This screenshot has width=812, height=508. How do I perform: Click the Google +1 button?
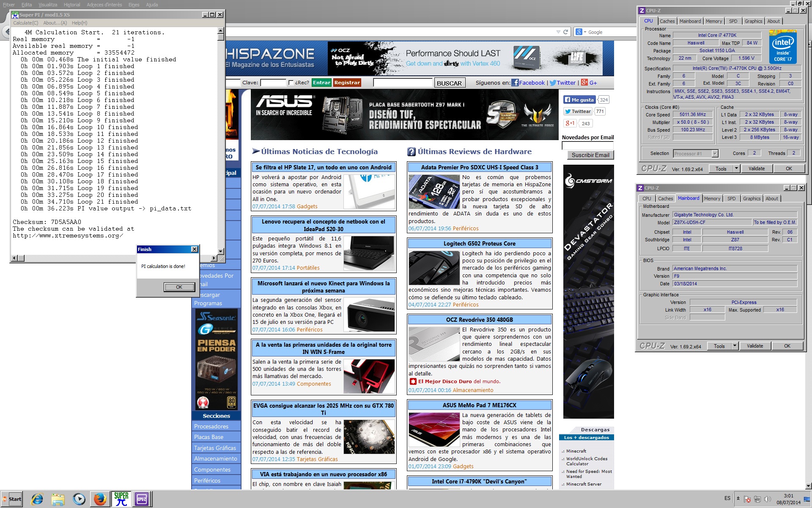(x=570, y=123)
